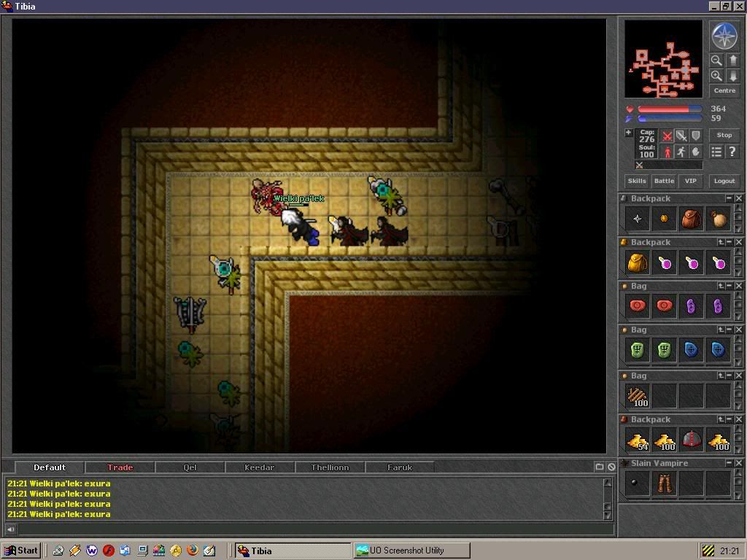Screen dimensions: 747x560
Task: Select red-striped steel helmet in Backpack
Action: 692,440
